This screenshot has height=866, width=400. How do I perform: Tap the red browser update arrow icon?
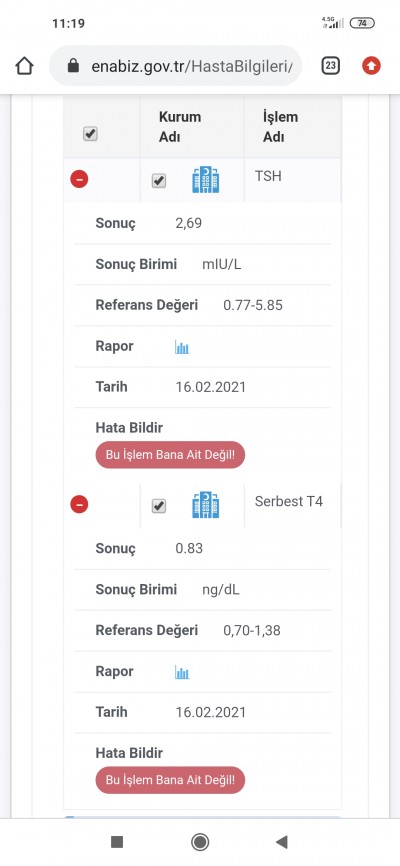371,66
